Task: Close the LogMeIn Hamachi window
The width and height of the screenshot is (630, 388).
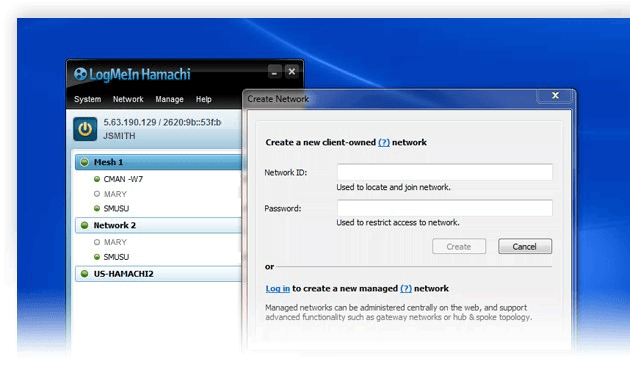Action: click(292, 72)
